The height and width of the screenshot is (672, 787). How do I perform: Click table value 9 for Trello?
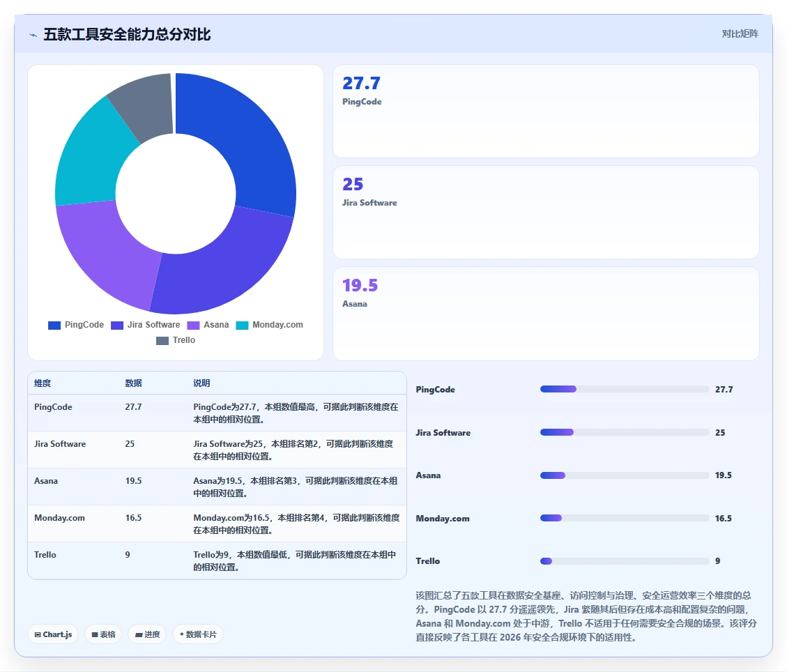(128, 555)
